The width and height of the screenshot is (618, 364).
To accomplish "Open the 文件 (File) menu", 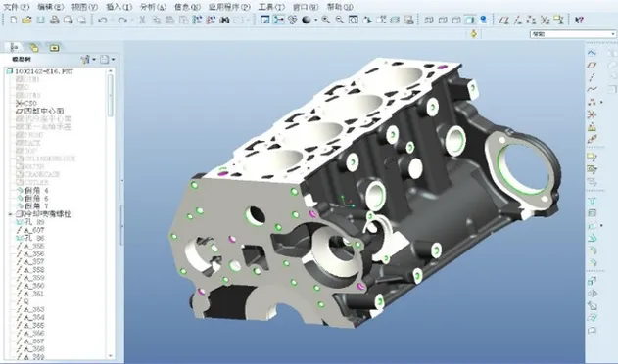I will [17, 7].
